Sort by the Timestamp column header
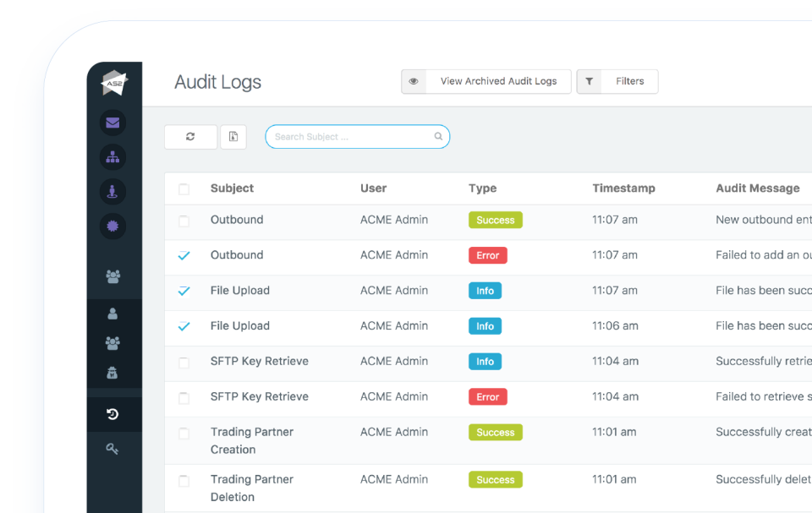The image size is (812, 513). click(623, 188)
